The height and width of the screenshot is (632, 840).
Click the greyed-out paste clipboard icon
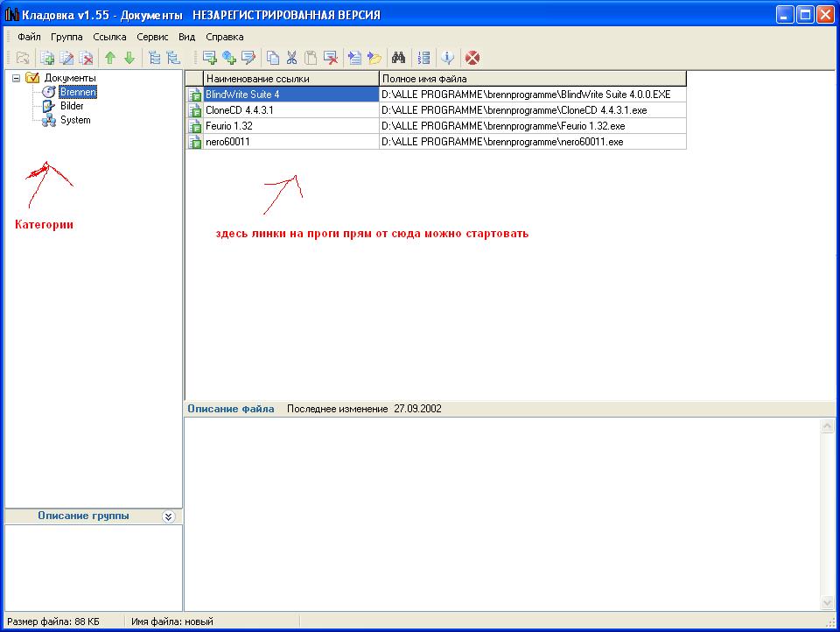click(311, 58)
